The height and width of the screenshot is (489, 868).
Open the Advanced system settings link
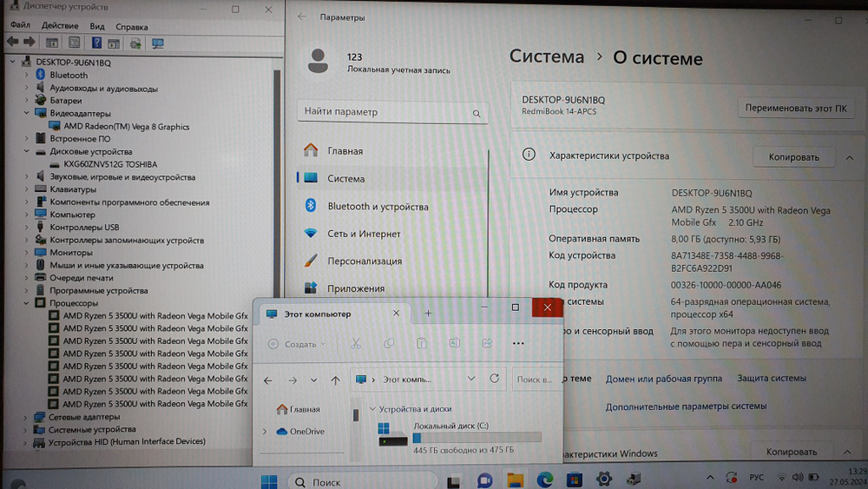(x=686, y=406)
